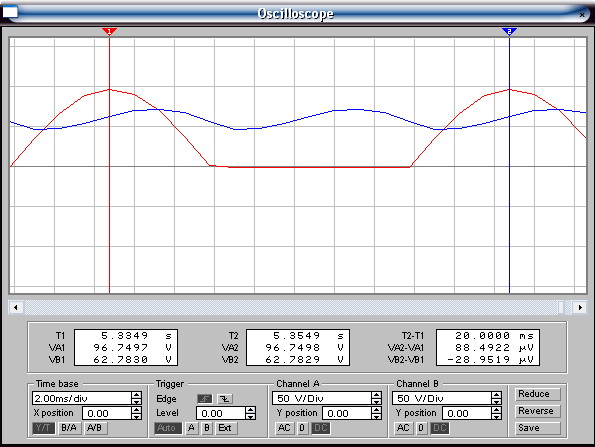Click the Time base 2.00ms/div field

click(82, 398)
